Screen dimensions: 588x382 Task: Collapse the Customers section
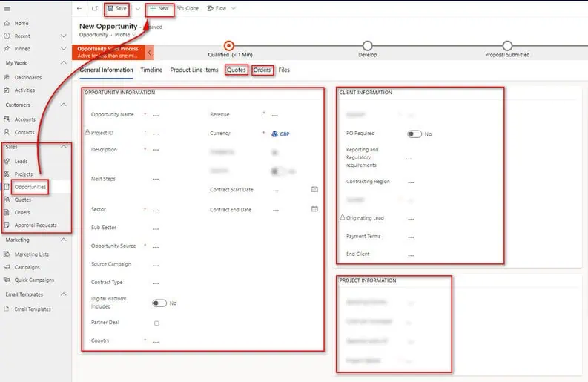63,105
